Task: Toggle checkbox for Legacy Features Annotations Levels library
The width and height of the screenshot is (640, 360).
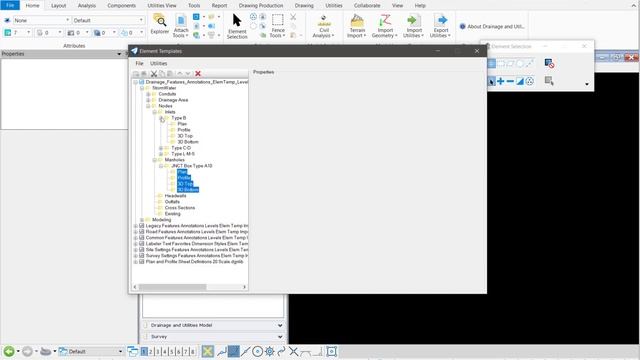Action: click(x=142, y=226)
